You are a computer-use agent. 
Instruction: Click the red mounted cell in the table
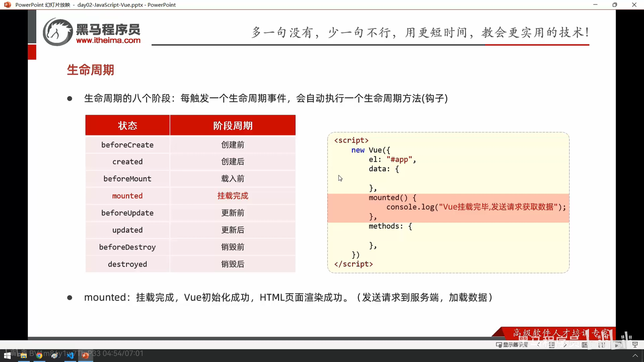(x=128, y=196)
